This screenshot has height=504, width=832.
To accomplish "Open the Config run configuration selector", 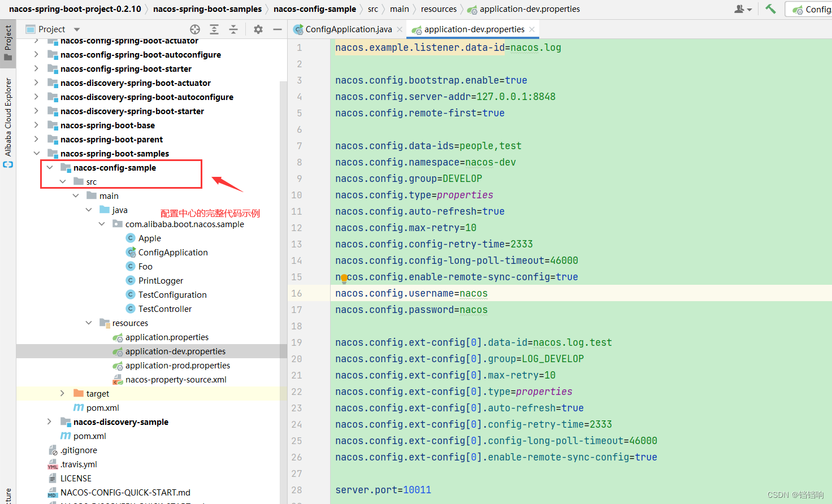I will pos(812,9).
